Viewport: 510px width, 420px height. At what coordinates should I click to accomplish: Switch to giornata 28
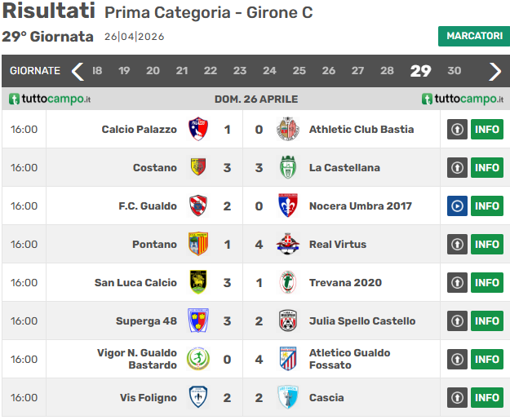tap(387, 71)
